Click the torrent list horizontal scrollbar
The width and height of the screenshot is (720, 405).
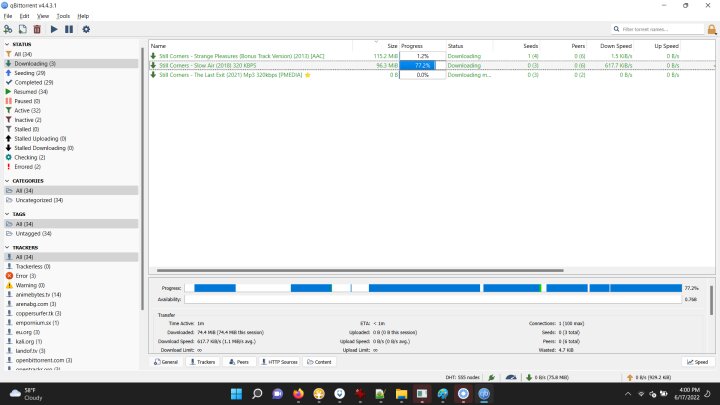pos(360,270)
